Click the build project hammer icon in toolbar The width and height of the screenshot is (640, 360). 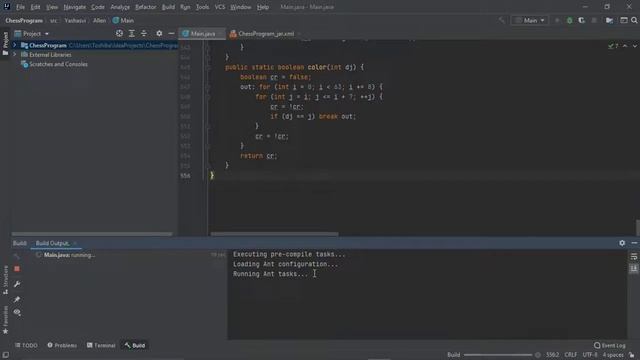click(502, 20)
